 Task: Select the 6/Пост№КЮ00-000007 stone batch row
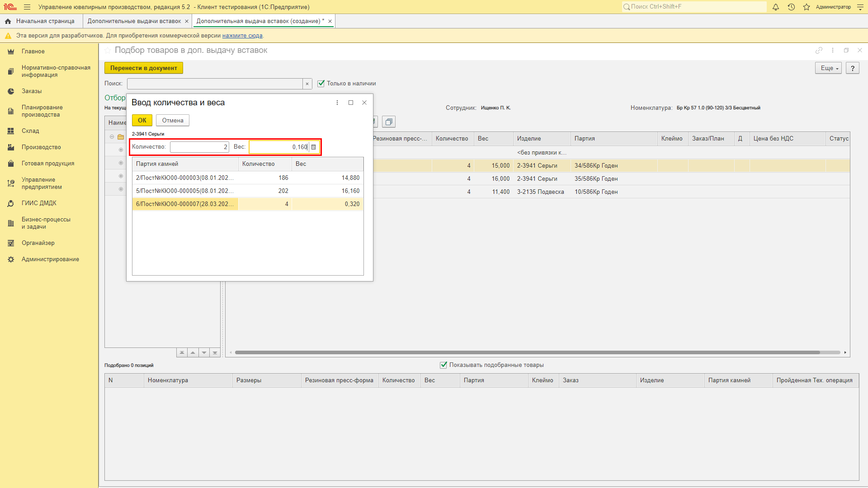pyautogui.click(x=248, y=204)
